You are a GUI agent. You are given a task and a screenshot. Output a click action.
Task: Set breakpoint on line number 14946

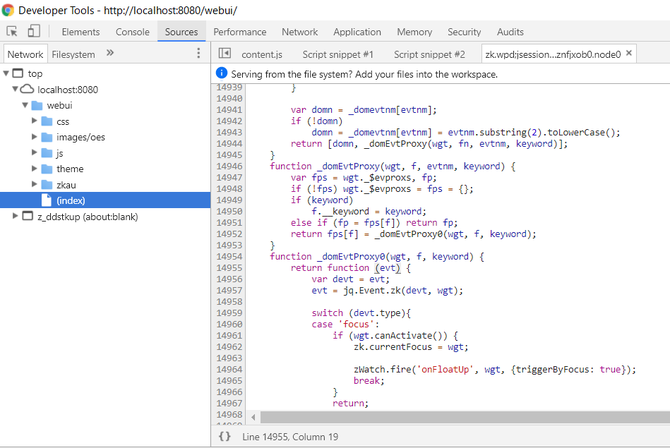click(229, 166)
